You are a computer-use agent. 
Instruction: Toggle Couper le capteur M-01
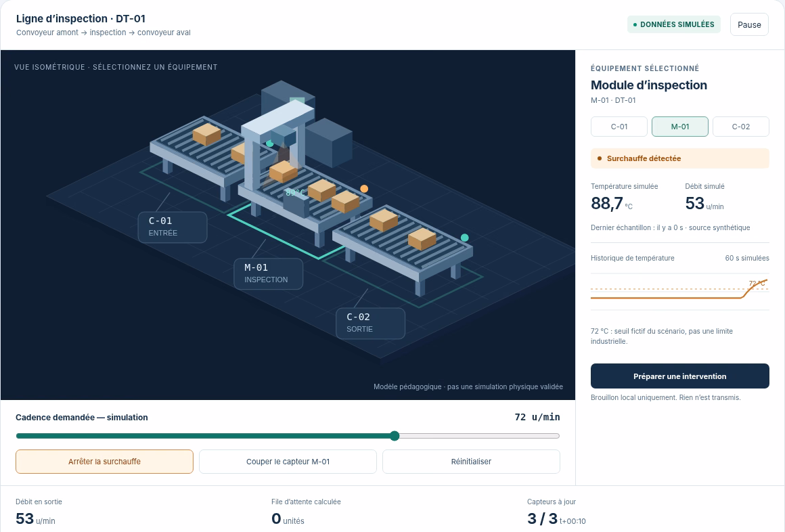[x=288, y=462]
